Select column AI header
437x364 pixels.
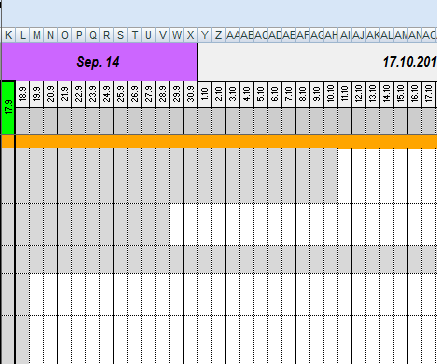(x=345, y=35)
